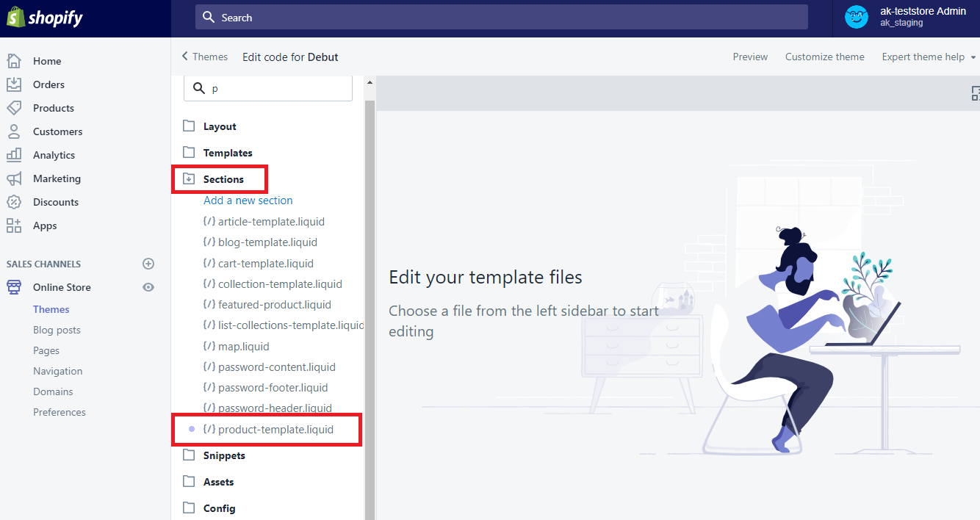980x520 pixels.
Task: Open Home in the sidebar
Action: pos(47,61)
